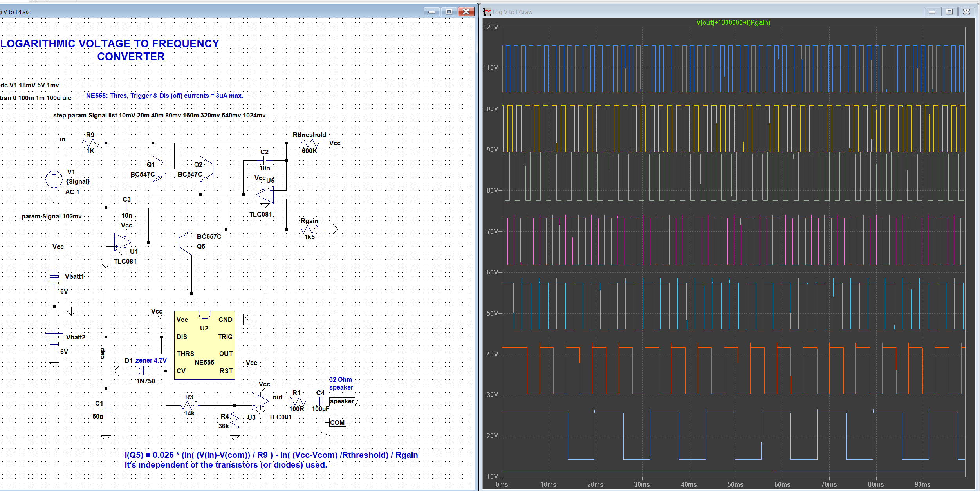Click the 'out' net label
Viewport: 980px width, 491px height.
coord(278,397)
